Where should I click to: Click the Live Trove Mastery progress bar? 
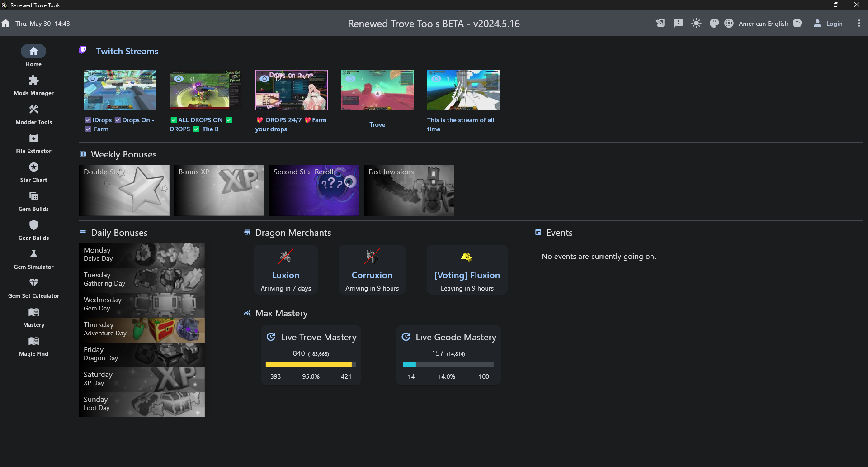point(311,365)
